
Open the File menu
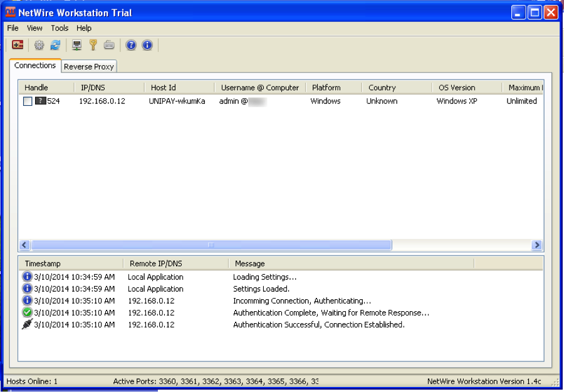coord(13,28)
